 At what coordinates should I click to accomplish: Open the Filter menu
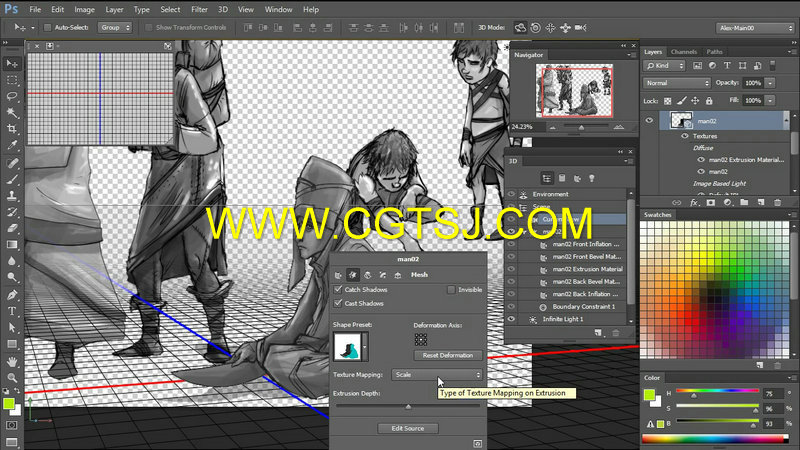tap(199, 9)
